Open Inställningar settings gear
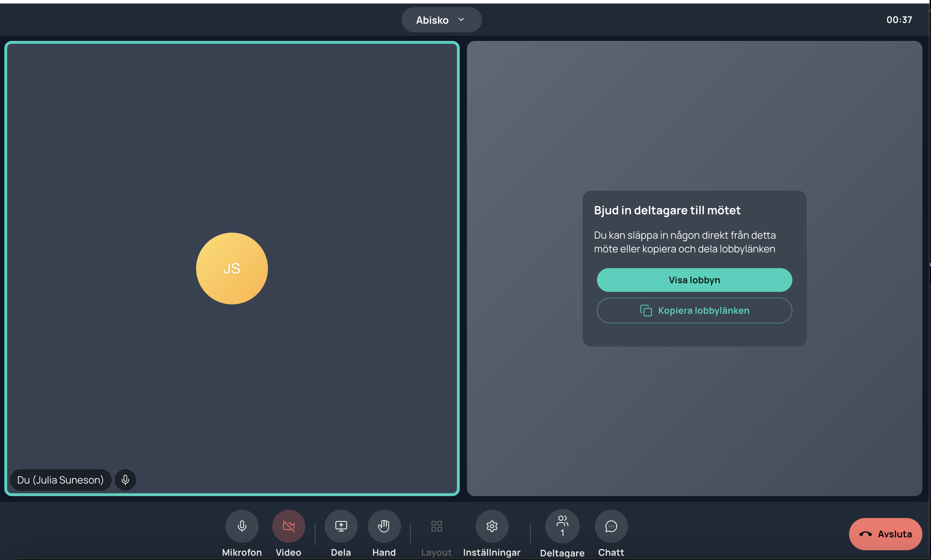Screen dimensions: 931x560 tap(492, 526)
